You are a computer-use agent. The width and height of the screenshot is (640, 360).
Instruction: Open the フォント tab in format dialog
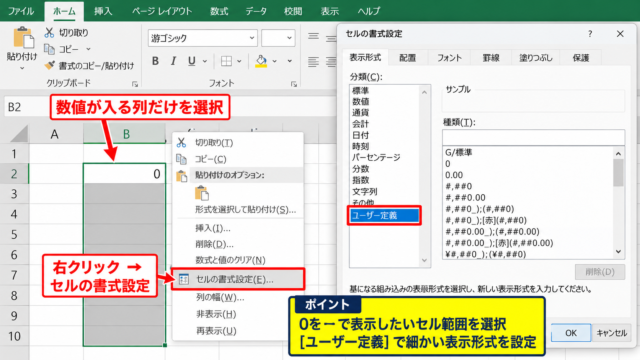(x=449, y=58)
